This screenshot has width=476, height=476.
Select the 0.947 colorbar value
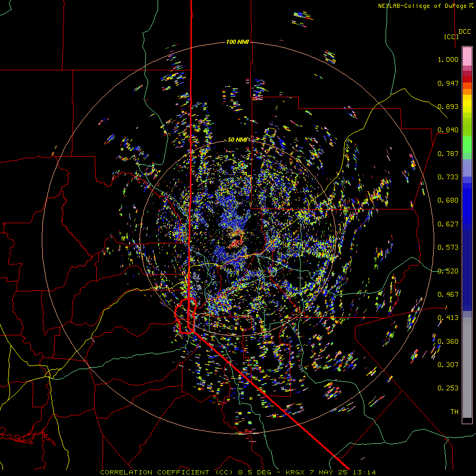point(448,83)
